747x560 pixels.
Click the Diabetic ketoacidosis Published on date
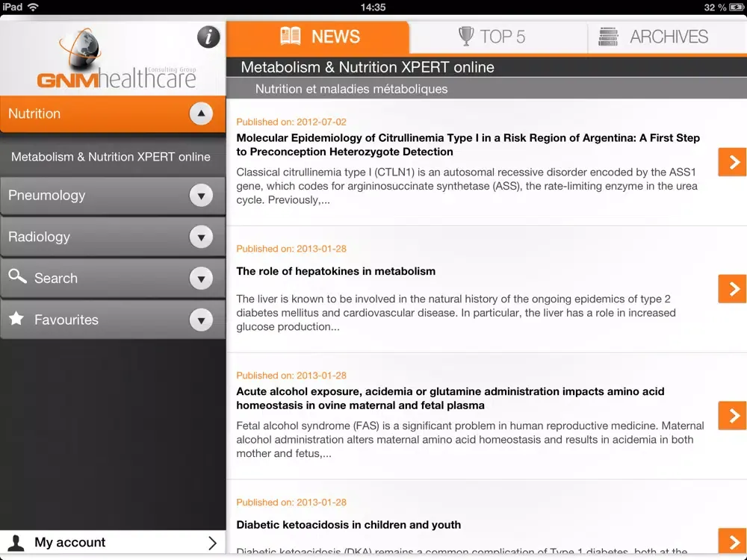291,502
